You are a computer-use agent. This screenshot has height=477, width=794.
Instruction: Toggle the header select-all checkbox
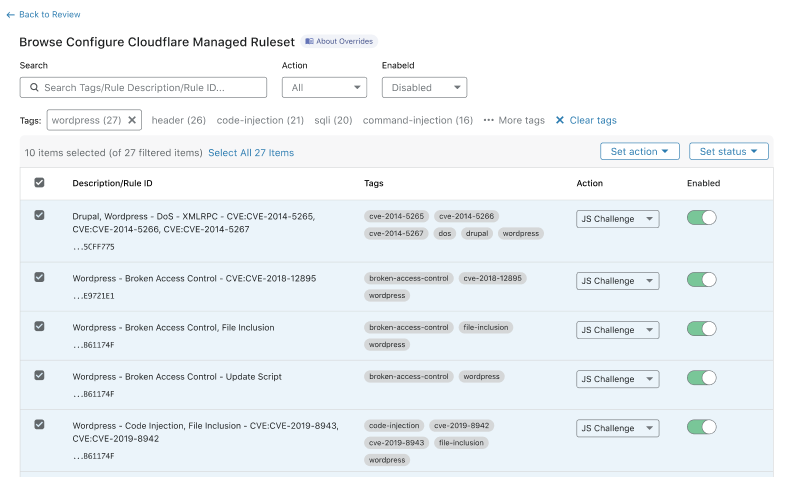tap(39, 183)
